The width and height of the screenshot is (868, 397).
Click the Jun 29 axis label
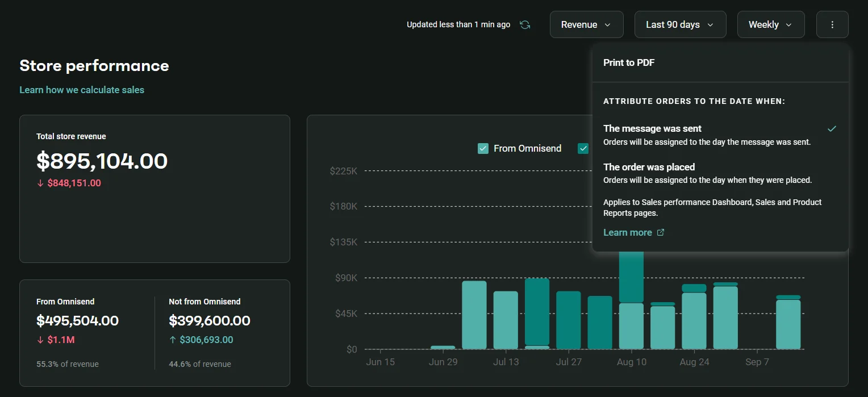click(x=443, y=362)
